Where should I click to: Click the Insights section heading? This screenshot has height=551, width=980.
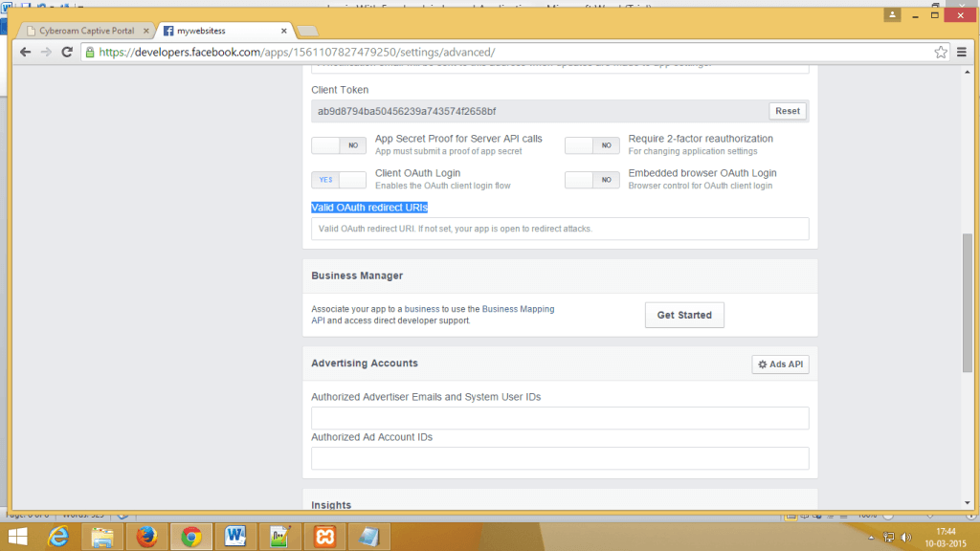point(331,505)
